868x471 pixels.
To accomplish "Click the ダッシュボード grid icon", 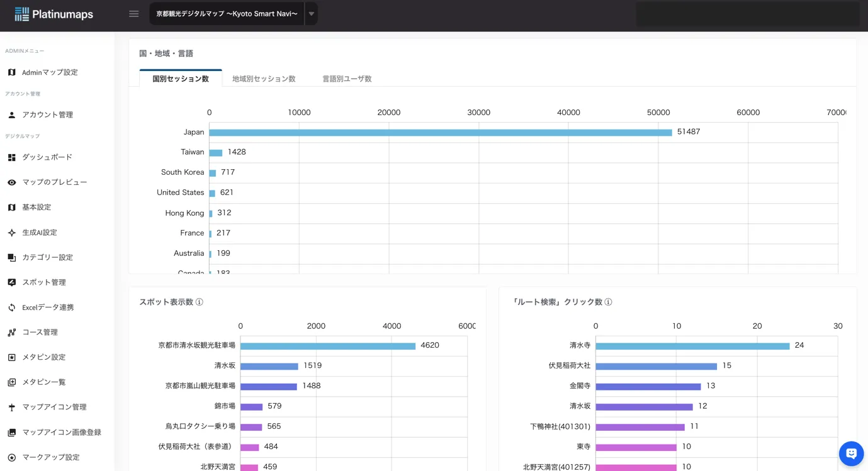I will point(11,157).
